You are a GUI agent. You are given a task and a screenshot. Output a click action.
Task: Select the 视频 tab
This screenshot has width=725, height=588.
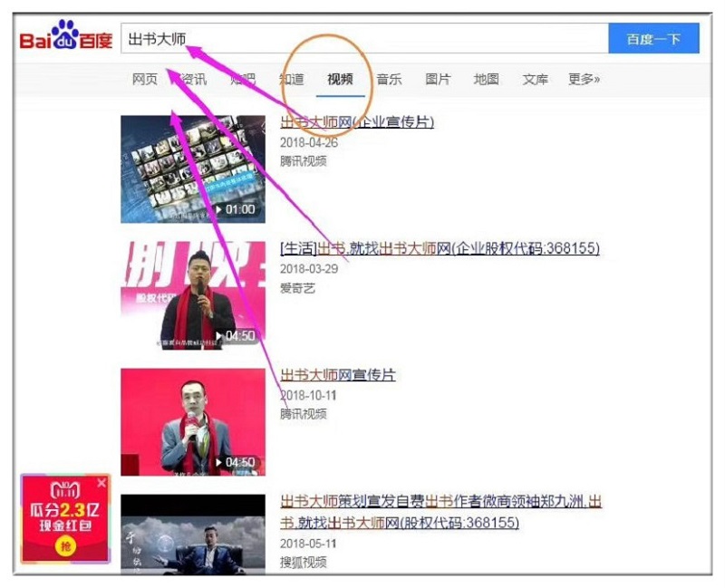pos(340,80)
